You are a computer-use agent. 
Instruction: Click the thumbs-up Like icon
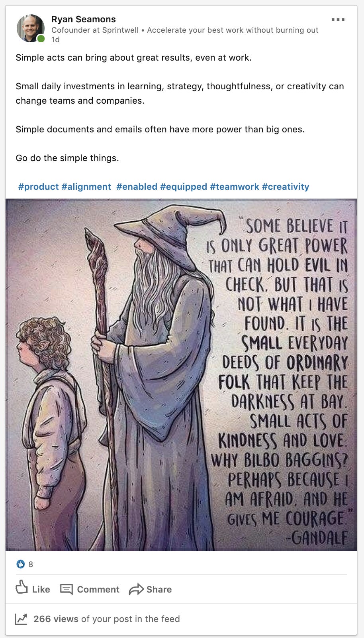[x=22, y=588]
